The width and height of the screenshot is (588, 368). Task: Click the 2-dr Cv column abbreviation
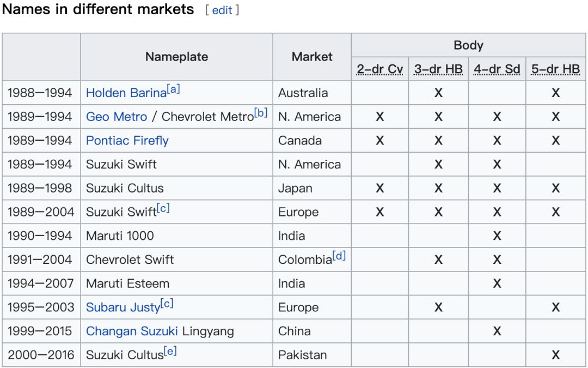pyautogui.click(x=380, y=69)
